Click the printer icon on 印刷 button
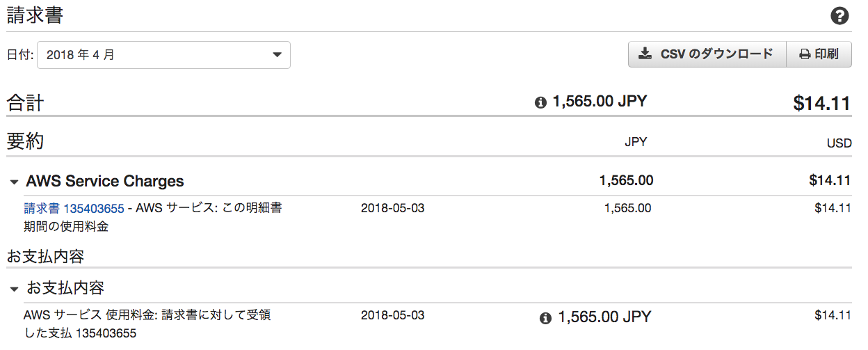The height and width of the screenshot is (350, 868). click(805, 54)
